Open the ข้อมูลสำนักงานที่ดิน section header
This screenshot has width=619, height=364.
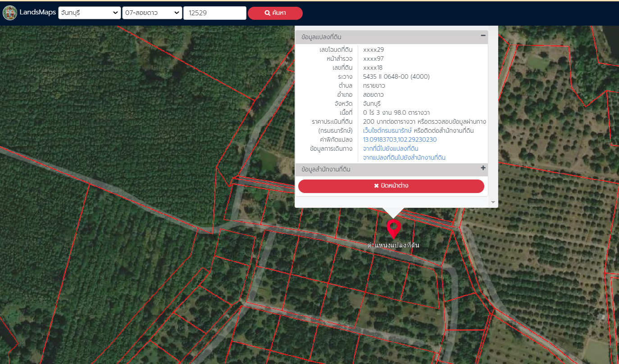(326, 170)
